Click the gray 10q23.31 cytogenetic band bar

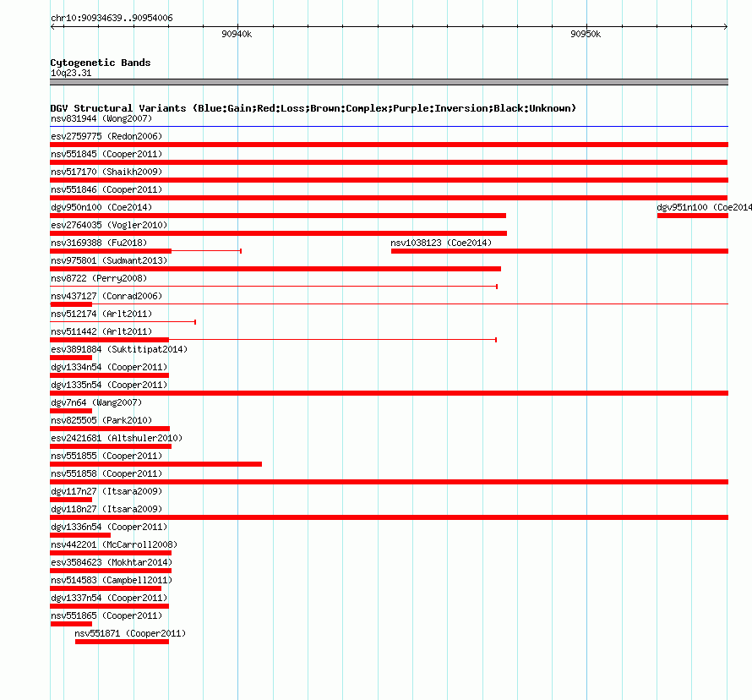point(389,82)
